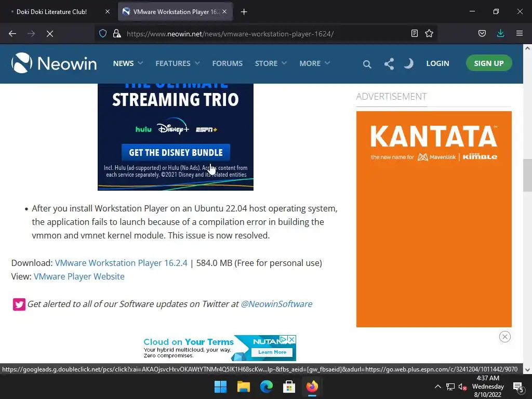Stop loading the page
The image size is (532, 399).
point(50,34)
